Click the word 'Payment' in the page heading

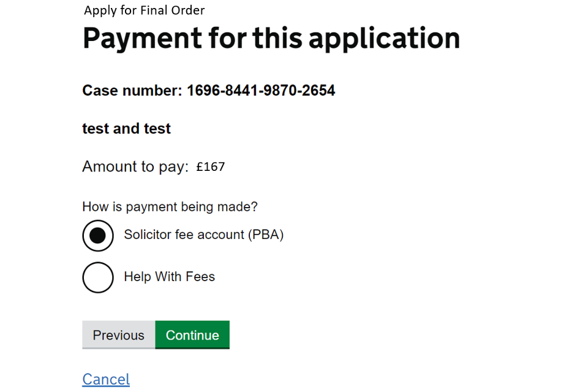tap(142, 38)
